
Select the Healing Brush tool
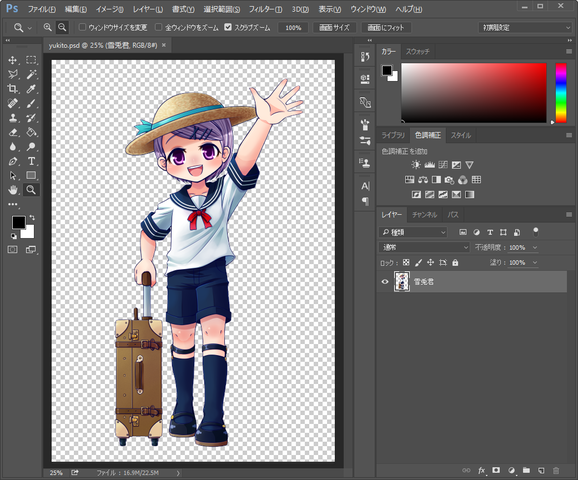[13, 104]
